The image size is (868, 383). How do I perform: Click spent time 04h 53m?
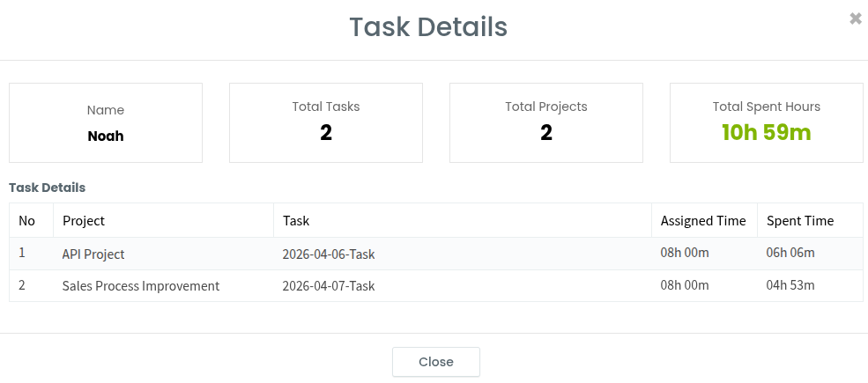(x=790, y=284)
